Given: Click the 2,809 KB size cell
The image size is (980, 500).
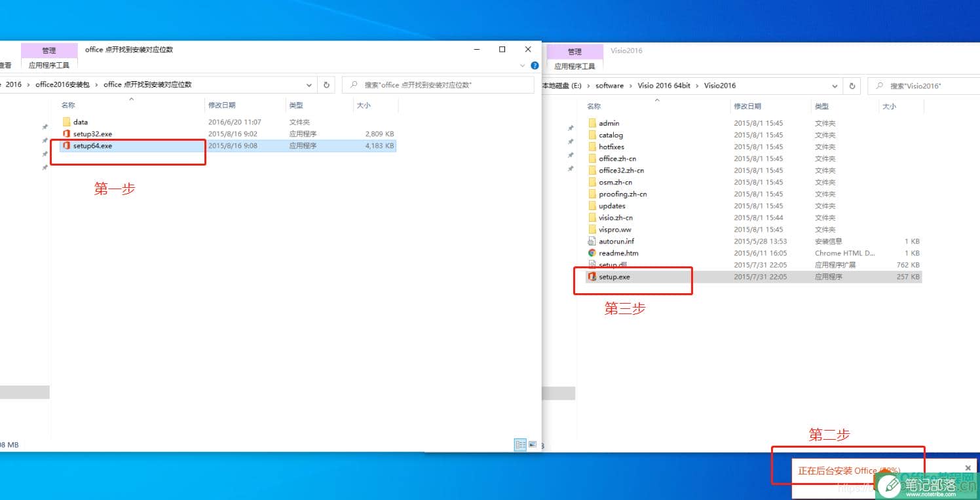Looking at the screenshot, I should pyautogui.click(x=380, y=134).
